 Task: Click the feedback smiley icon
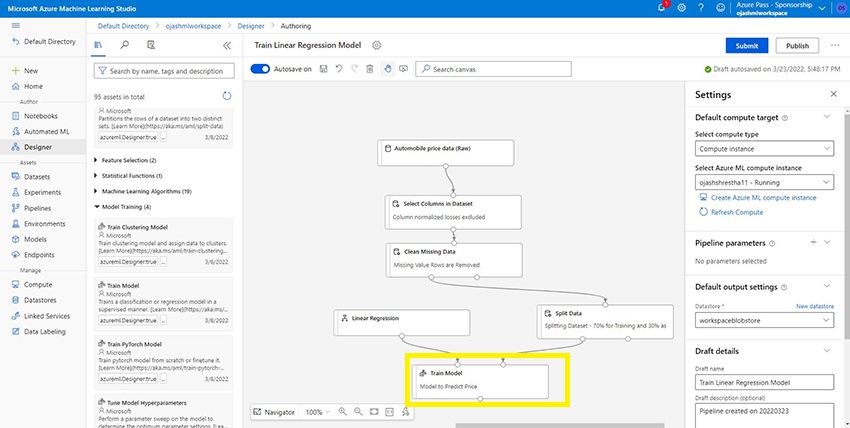coord(720,8)
